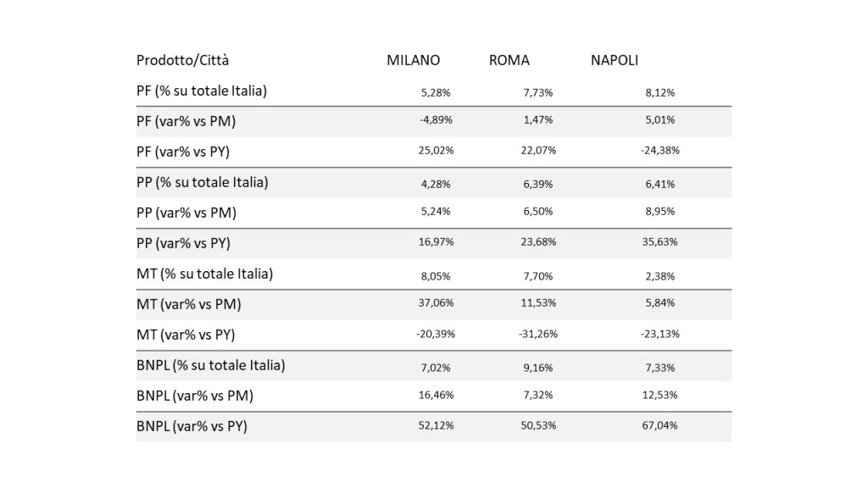
Task: Click the BNPL (var% vs PM) row label
Action: [195, 396]
